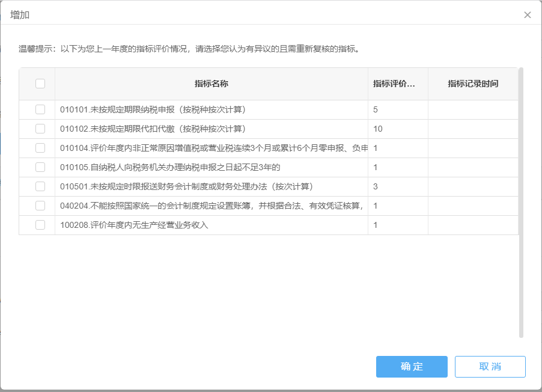Click the vertical scrollbar of the table
542x392 pixels.
click(x=521, y=203)
